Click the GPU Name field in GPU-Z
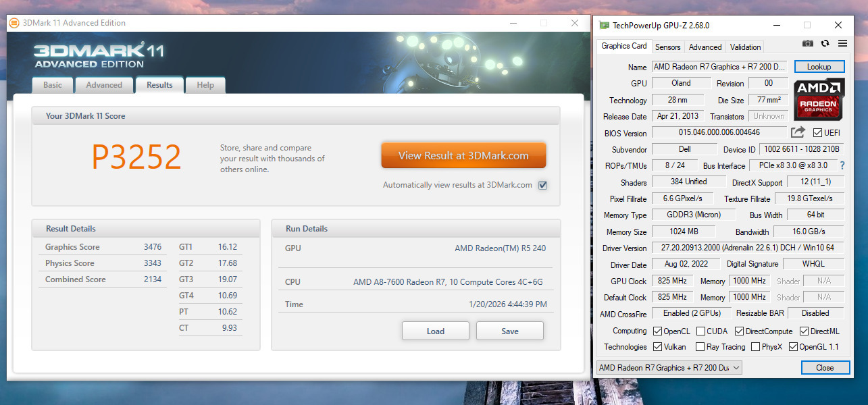The height and width of the screenshot is (405, 868). pos(719,67)
